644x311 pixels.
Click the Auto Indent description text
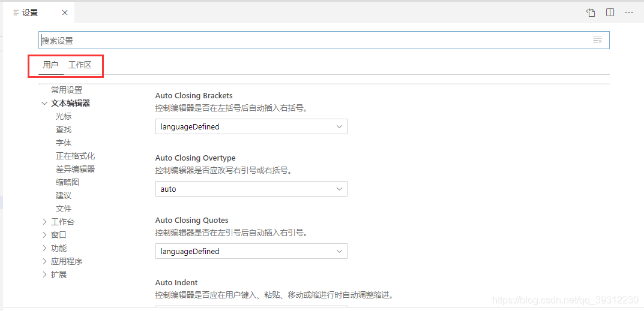point(274,295)
